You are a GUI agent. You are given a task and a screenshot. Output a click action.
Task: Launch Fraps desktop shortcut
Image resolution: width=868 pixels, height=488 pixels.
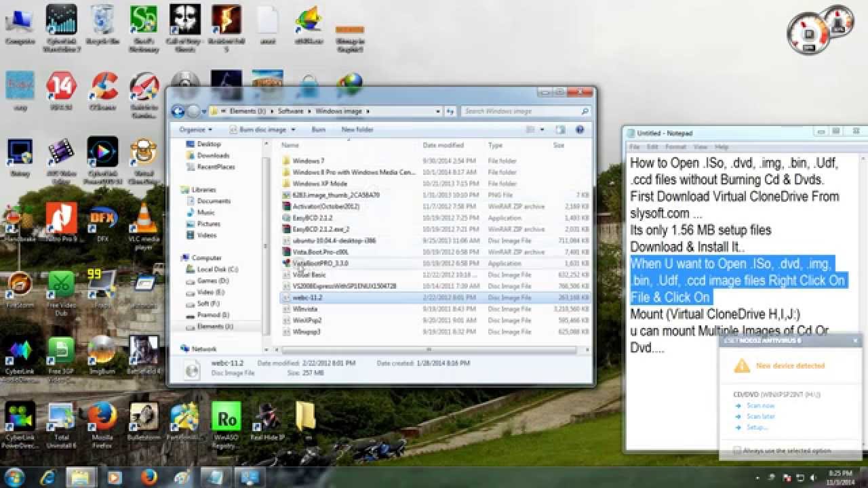pyautogui.click(x=102, y=288)
